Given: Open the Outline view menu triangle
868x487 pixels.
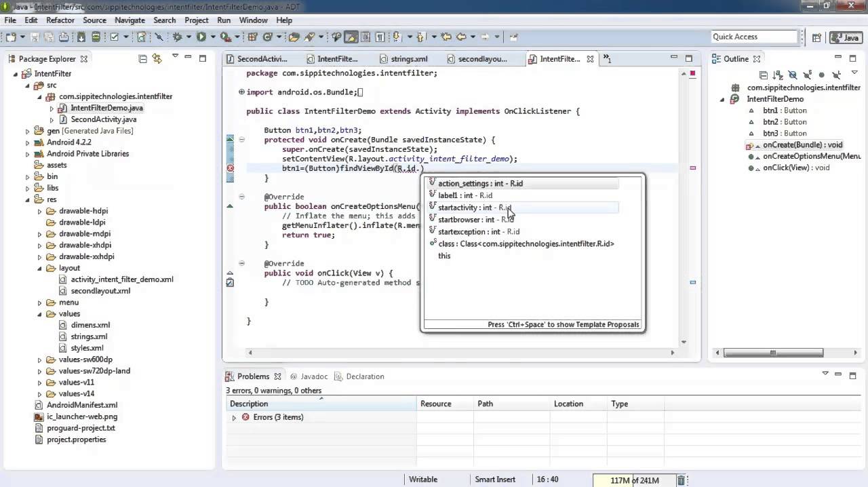Looking at the screenshot, I should tap(854, 72).
